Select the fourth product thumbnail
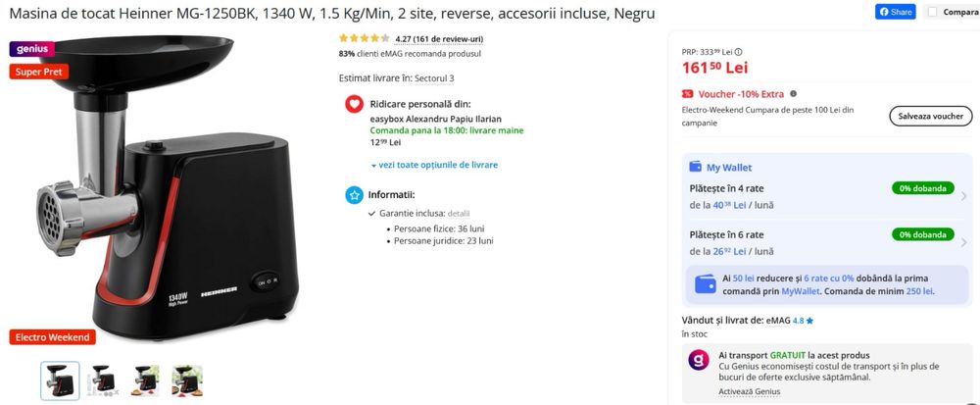The image size is (980, 405). (x=187, y=380)
